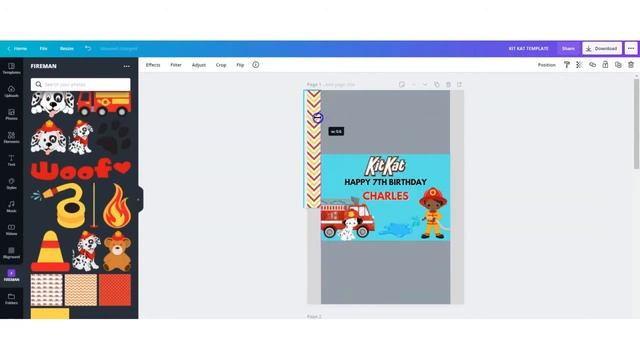Delete selected element with trash icon
Viewport: 640px width, 360px height.
click(x=631, y=65)
